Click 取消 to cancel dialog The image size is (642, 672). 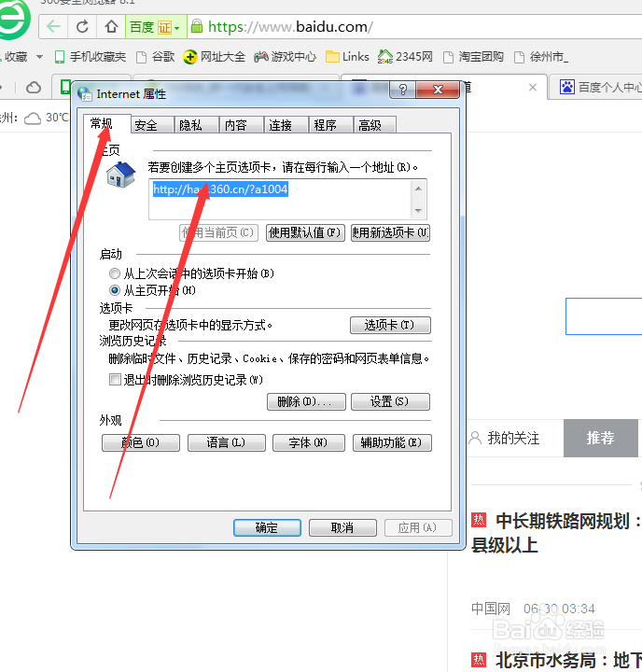[342, 527]
